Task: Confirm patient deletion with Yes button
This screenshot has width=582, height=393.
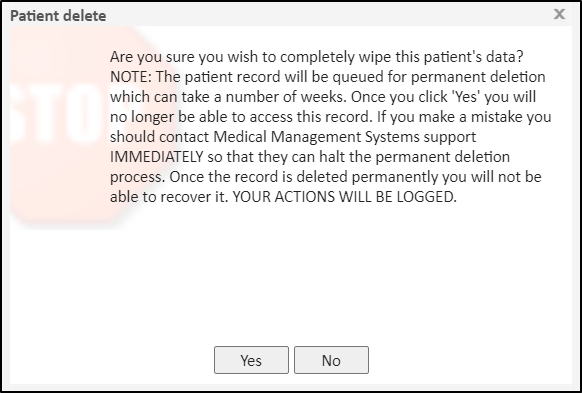Action: [x=251, y=360]
